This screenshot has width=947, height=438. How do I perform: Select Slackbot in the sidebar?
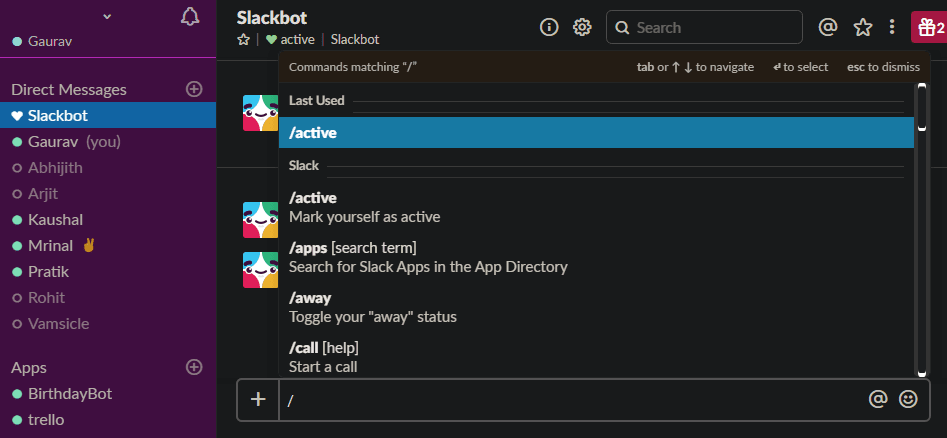coord(108,115)
